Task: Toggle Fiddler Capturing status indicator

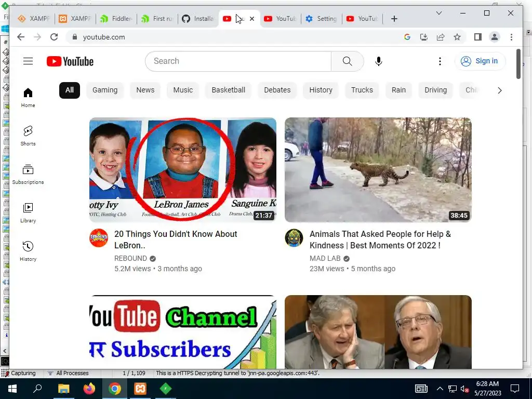Action: (20, 373)
